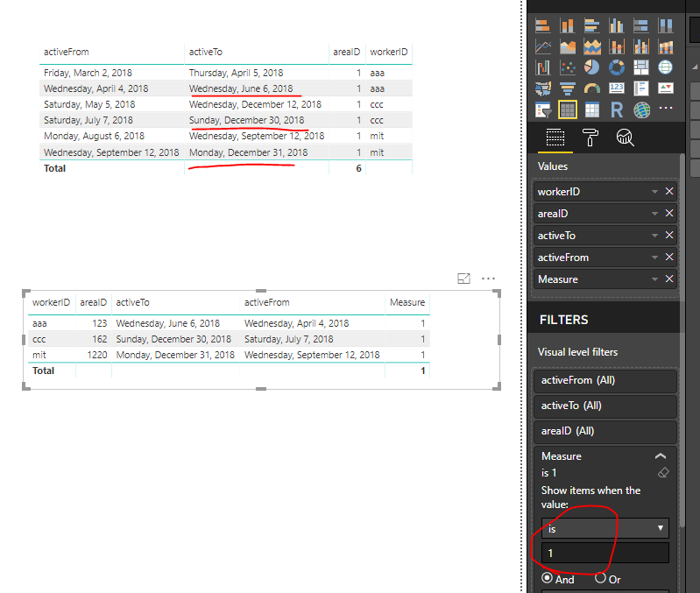Import a custom visual via ellipsis
This screenshot has height=593, width=700.
tap(666, 108)
